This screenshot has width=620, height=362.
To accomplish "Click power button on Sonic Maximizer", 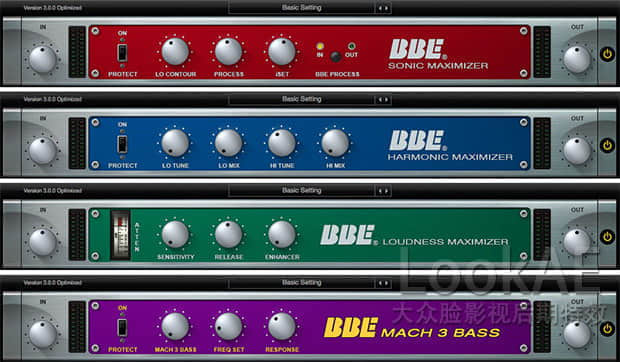I will tap(607, 54).
